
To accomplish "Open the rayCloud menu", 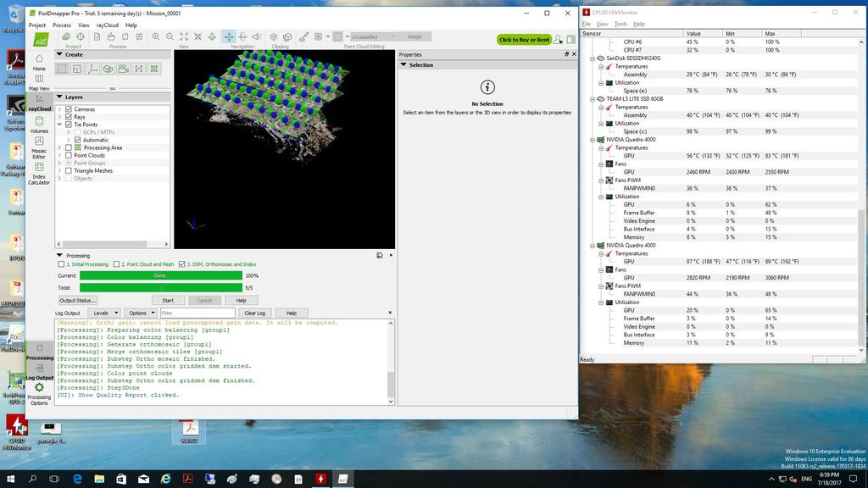I will point(108,25).
